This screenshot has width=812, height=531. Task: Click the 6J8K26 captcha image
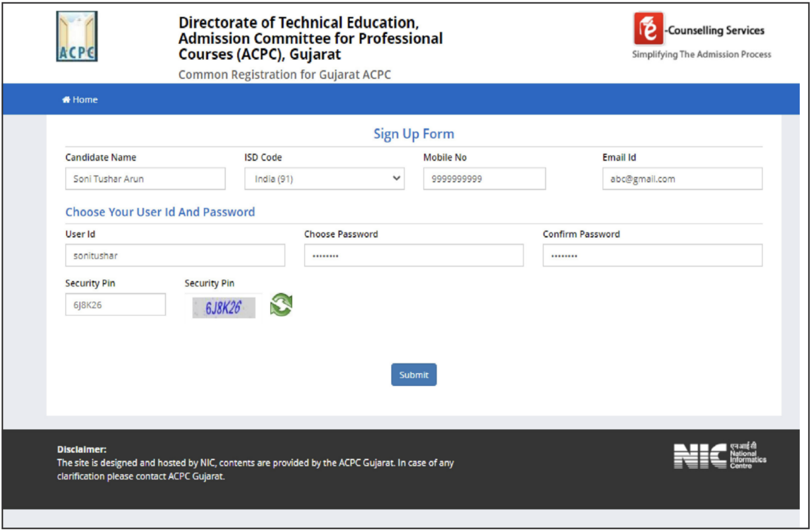coord(224,308)
